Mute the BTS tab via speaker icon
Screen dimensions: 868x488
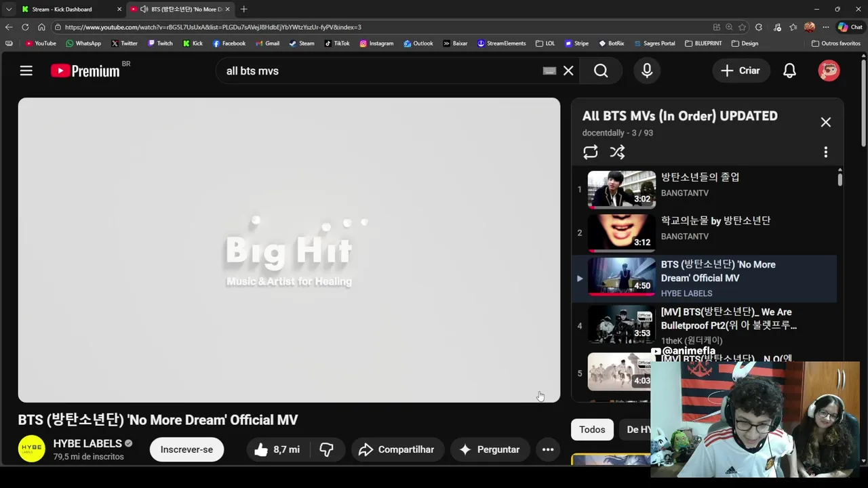click(144, 9)
